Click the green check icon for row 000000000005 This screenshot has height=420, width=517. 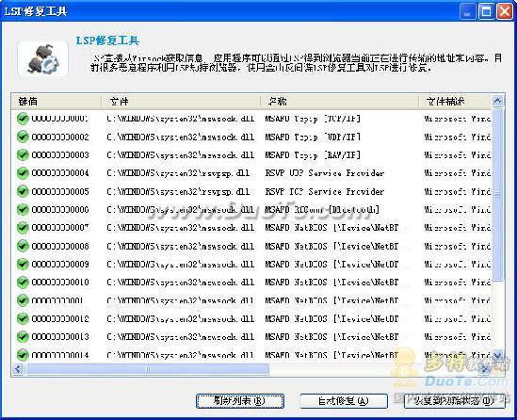23,191
